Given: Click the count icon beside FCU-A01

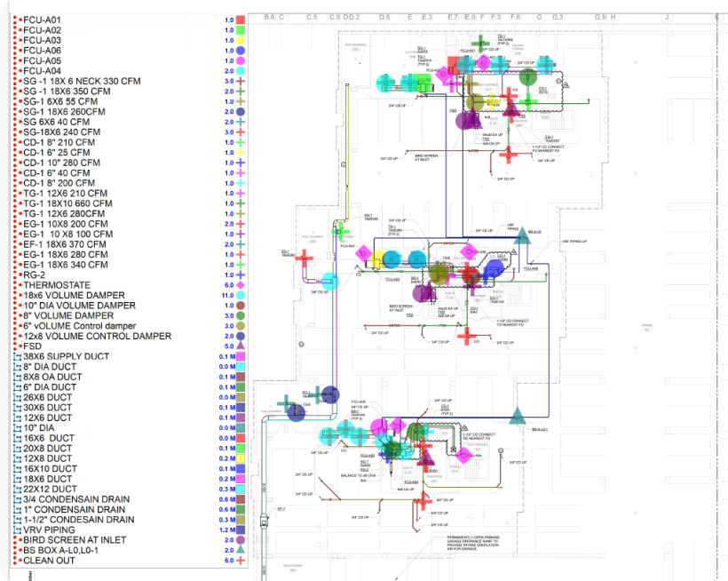Looking at the screenshot, I should 19,19.
